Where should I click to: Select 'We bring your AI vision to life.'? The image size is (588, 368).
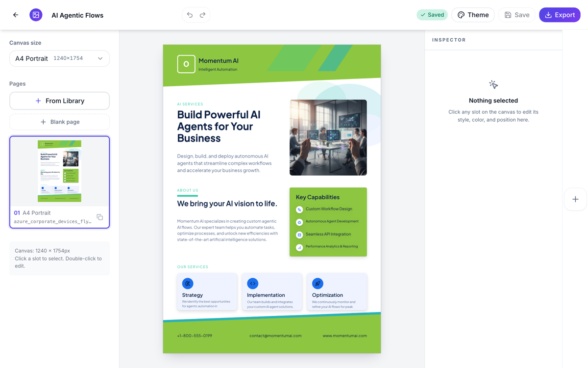click(227, 203)
